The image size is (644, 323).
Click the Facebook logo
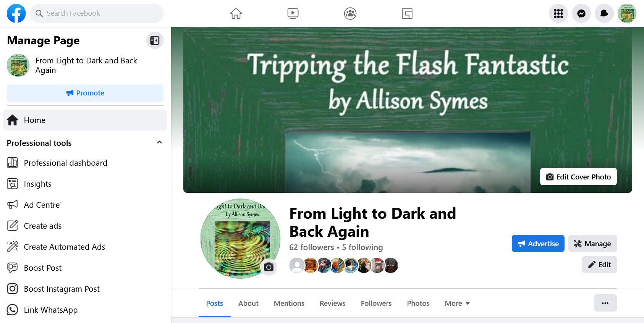[x=16, y=13]
